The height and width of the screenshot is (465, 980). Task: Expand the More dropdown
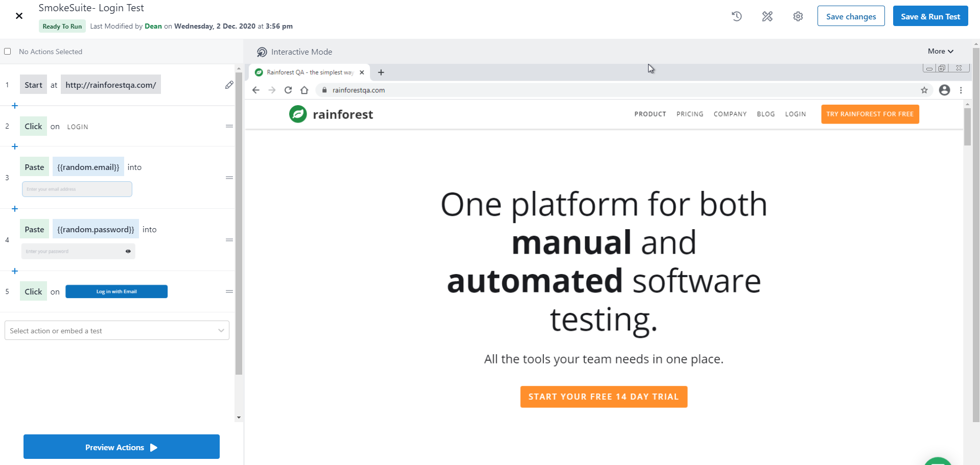click(940, 51)
